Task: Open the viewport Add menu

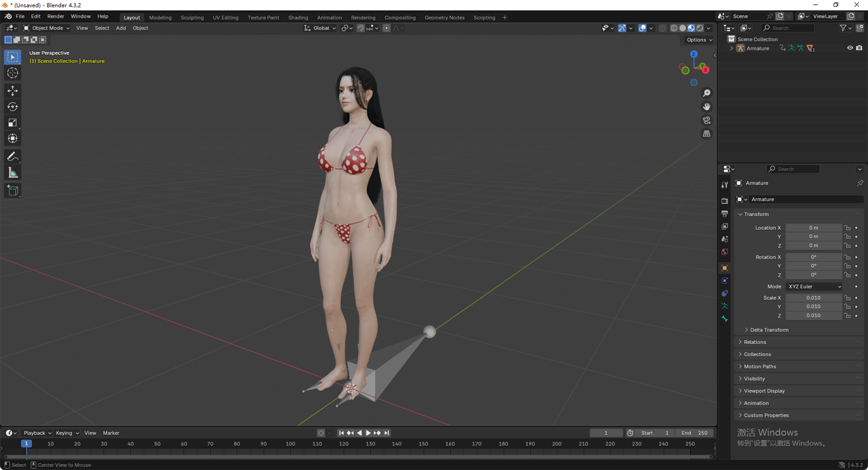Action: (121, 28)
